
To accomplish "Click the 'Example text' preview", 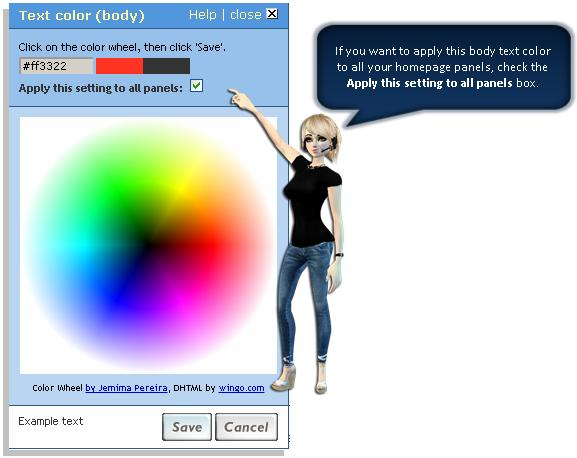I will point(51,421).
